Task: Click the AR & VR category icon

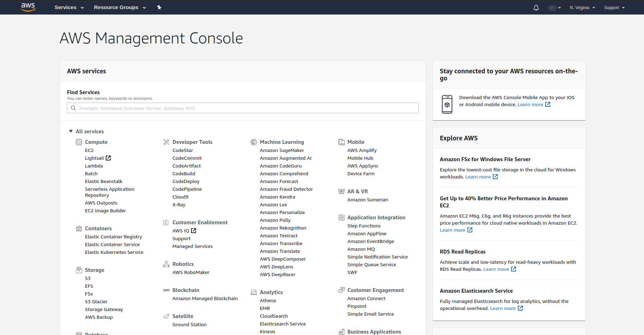Action: [x=342, y=191]
